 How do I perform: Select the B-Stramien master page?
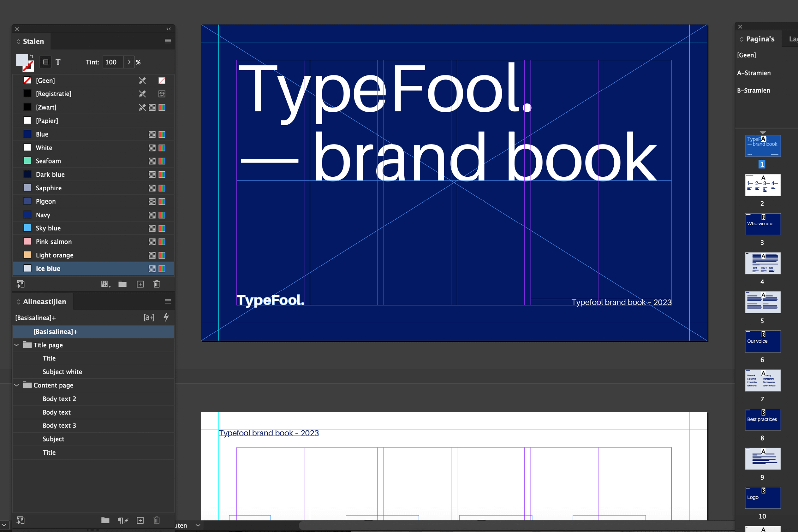pos(753,91)
